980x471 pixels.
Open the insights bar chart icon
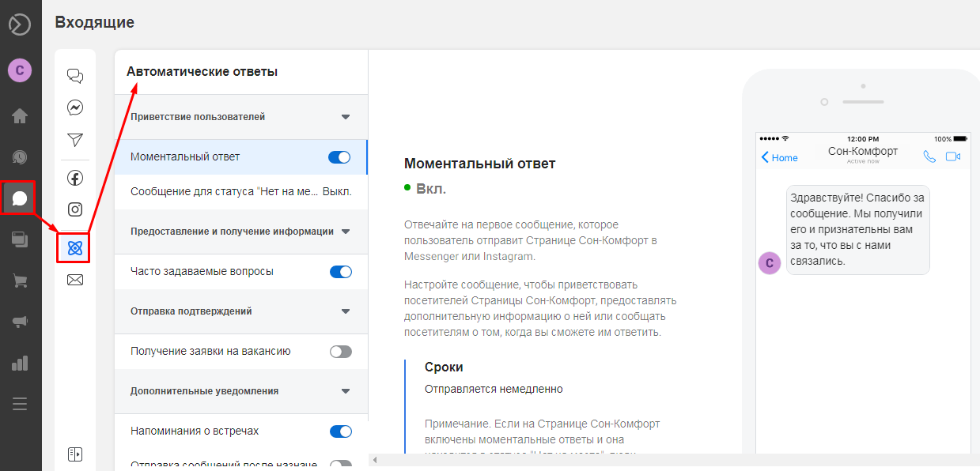(20, 363)
